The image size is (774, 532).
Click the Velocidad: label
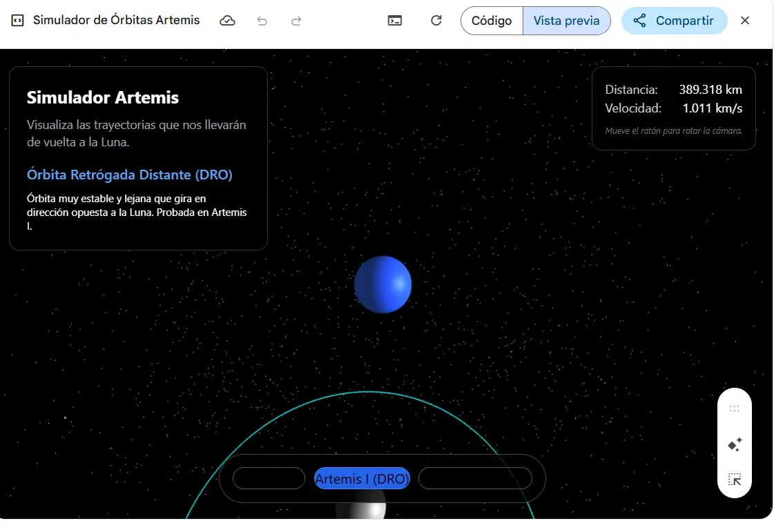[633, 108]
